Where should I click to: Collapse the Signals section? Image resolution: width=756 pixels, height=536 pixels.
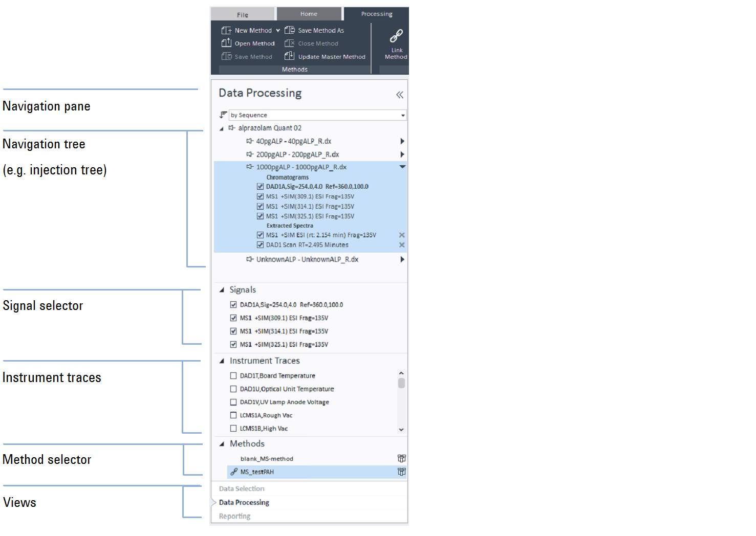(222, 290)
